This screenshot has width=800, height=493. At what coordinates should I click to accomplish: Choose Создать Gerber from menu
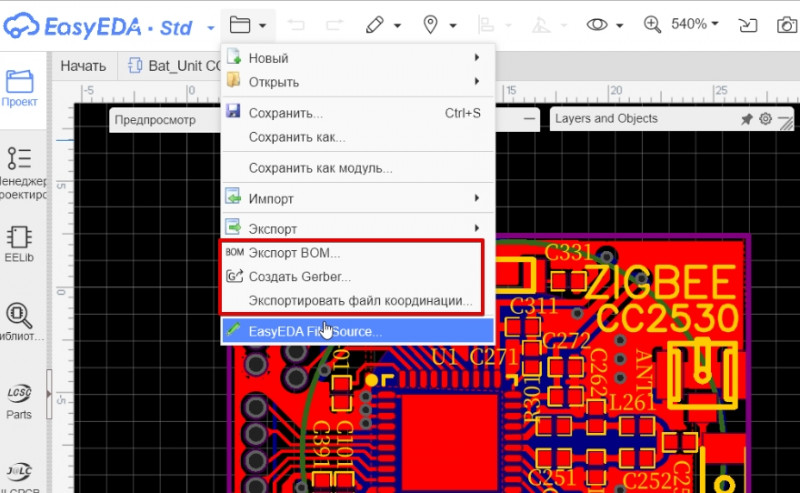point(299,276)
